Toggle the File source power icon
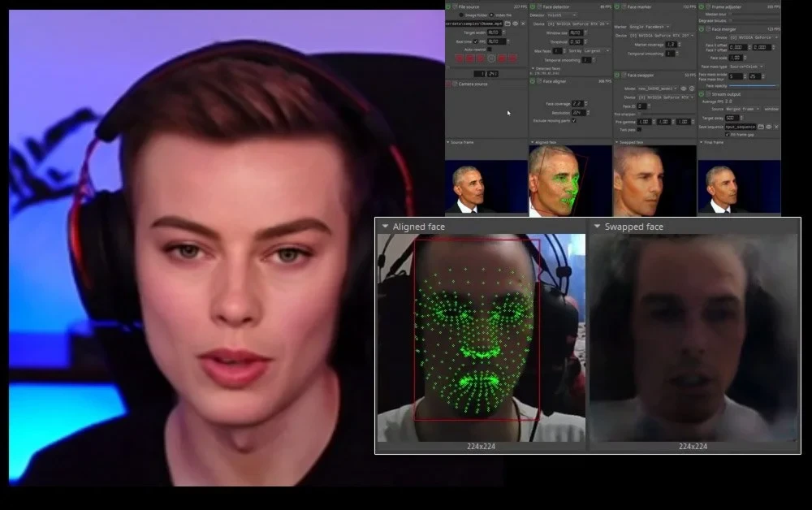This screenshot has width=812, height=510. 448,6
